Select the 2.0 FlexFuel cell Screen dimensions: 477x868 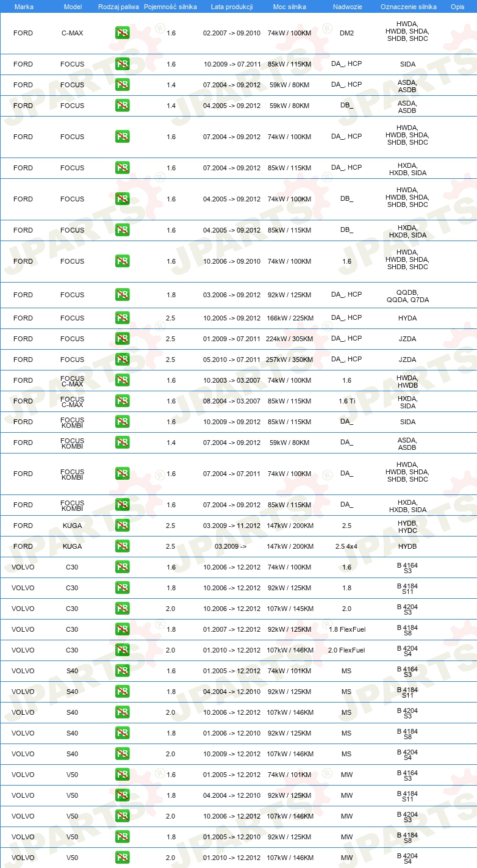(x=346, y=650)
